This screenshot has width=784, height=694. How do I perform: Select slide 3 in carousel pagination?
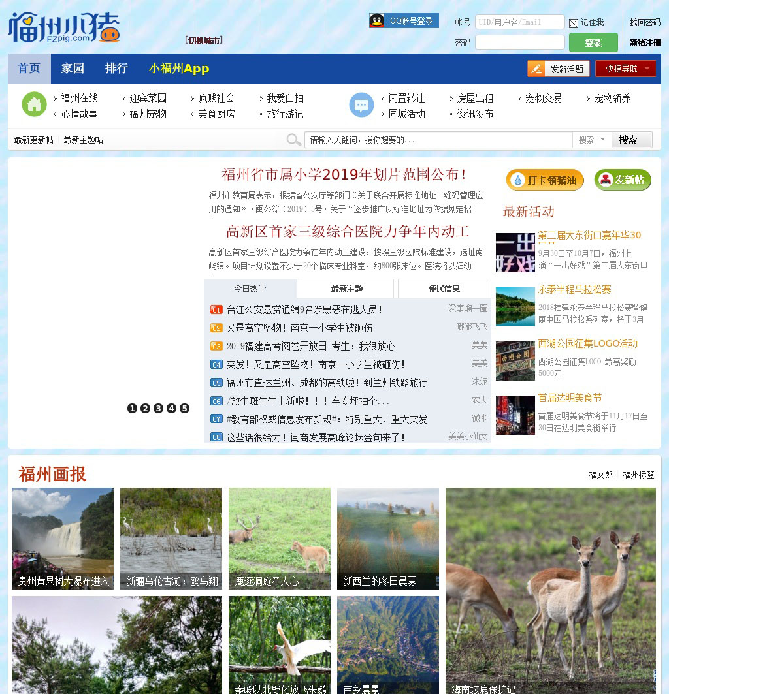coord(158,408)
